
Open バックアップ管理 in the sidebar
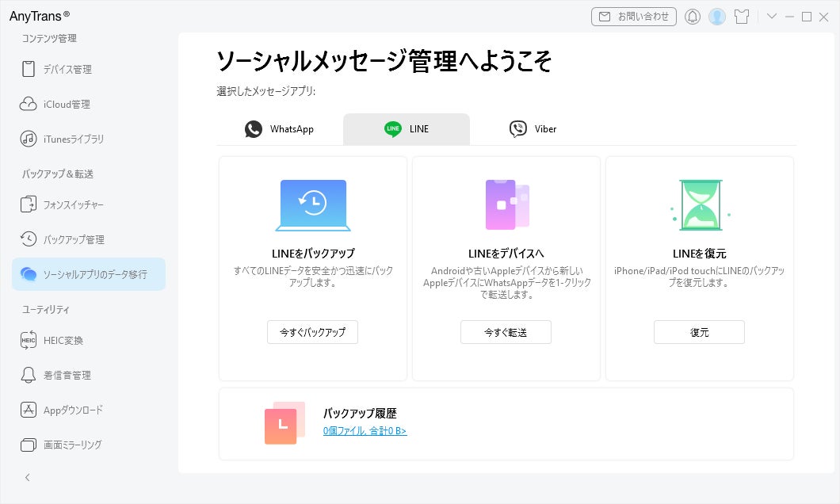(89, 239)
